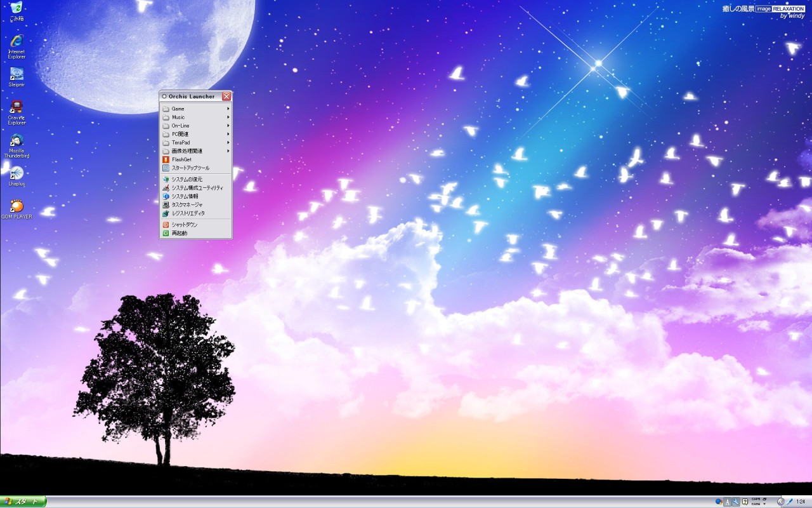Expand the PC関連 submenu arrow
This screenshot has width=812, height=508.
pyautogui.click(x=228, y=134)
